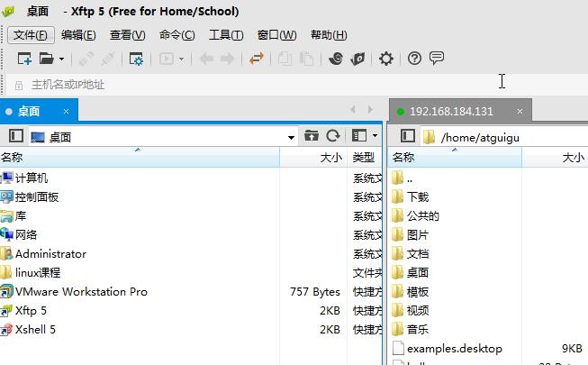Click the grayed Transfer play icon
This screenshot has height=365, width=588.
pos(167,59)
